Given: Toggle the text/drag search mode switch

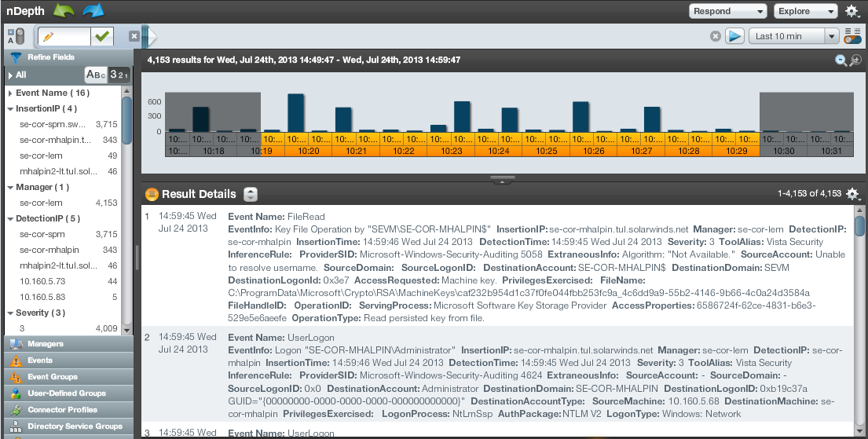Looking at the screenshot, I should pyautogui.click(x=16, y=37).
